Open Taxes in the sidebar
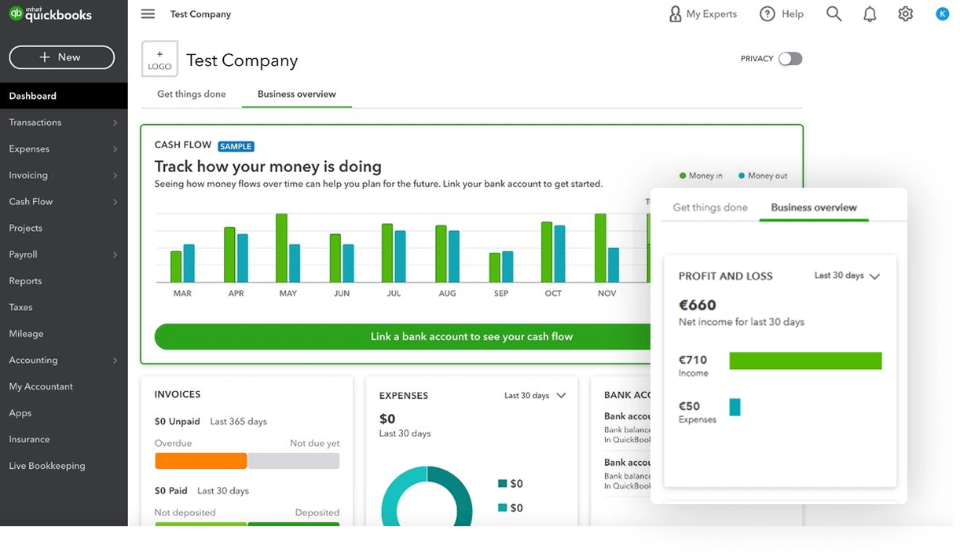This screenshot has width=960, height=560. pyautogui.click(x=21, y=307)
